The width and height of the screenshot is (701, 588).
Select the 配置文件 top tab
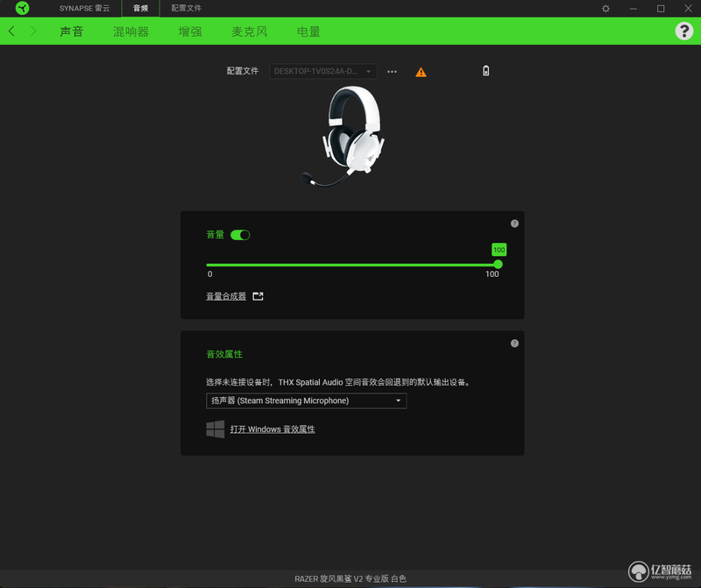[186, 8]
